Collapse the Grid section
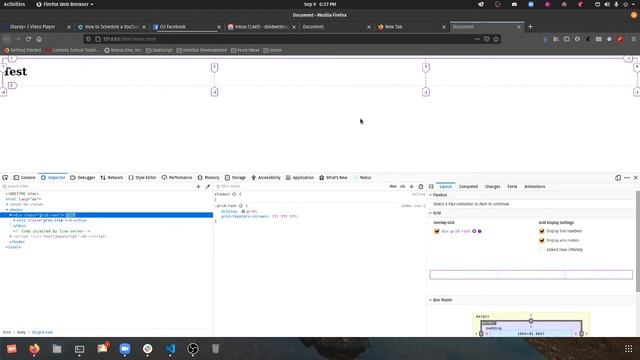Viewport: 640px width, 360px height. tap(430, 213)
